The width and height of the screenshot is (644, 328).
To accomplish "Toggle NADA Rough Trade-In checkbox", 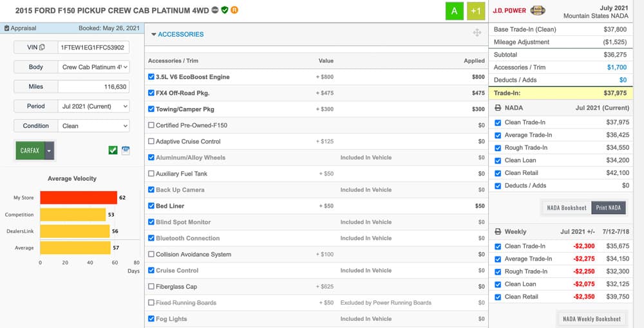I will click(x=498, y=148).
